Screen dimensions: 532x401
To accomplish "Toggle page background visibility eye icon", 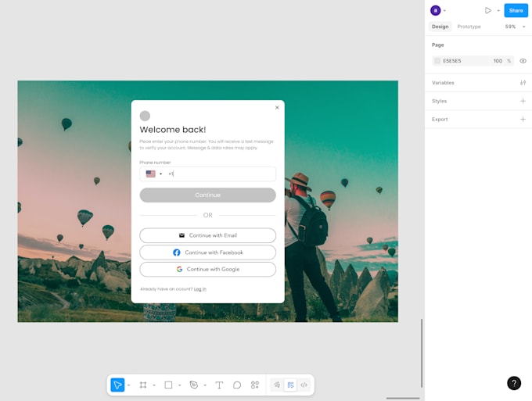I will tap(523, 61).
